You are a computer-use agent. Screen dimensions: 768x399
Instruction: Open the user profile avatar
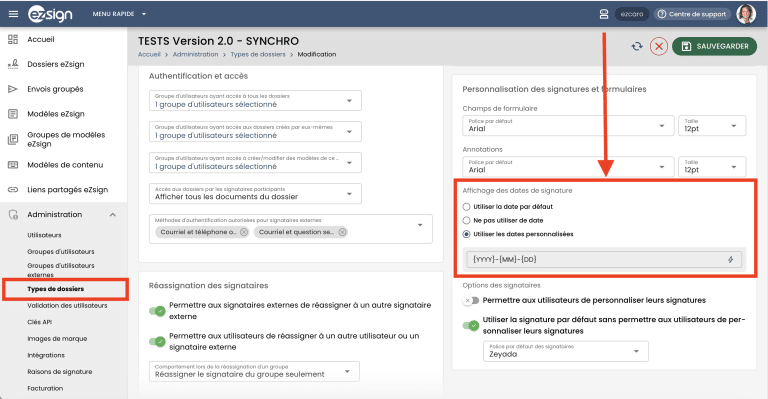(x=746, y=14)
